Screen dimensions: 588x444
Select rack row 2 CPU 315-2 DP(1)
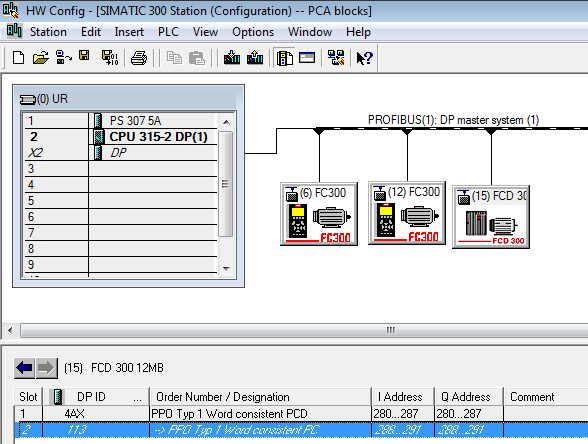[121, 137]
